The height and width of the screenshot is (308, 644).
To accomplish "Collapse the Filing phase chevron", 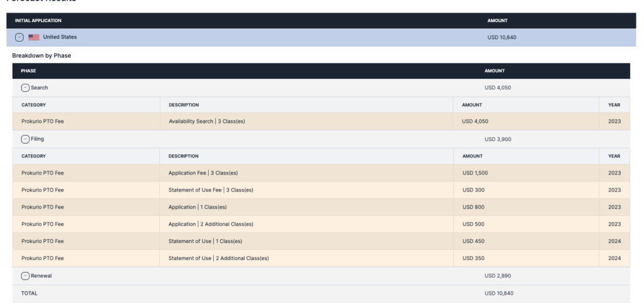I will [x=25, y=139].
